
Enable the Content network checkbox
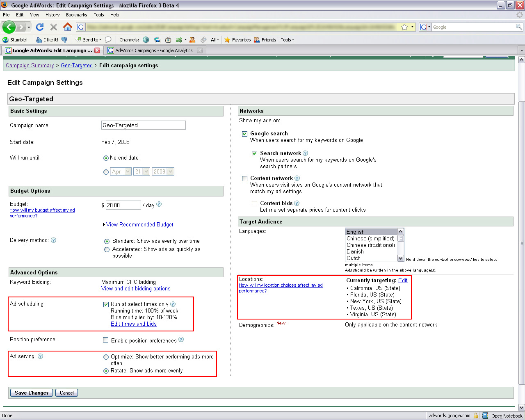[x=244, y=178]
